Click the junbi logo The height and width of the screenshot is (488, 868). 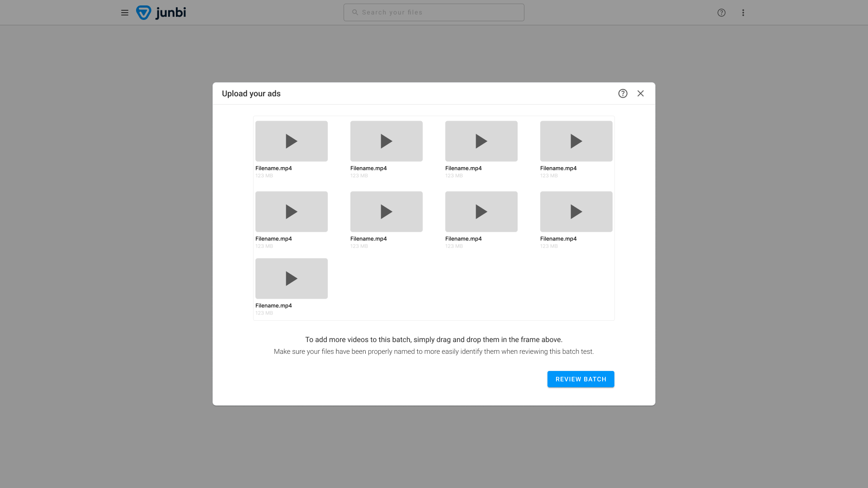[161, 13]
